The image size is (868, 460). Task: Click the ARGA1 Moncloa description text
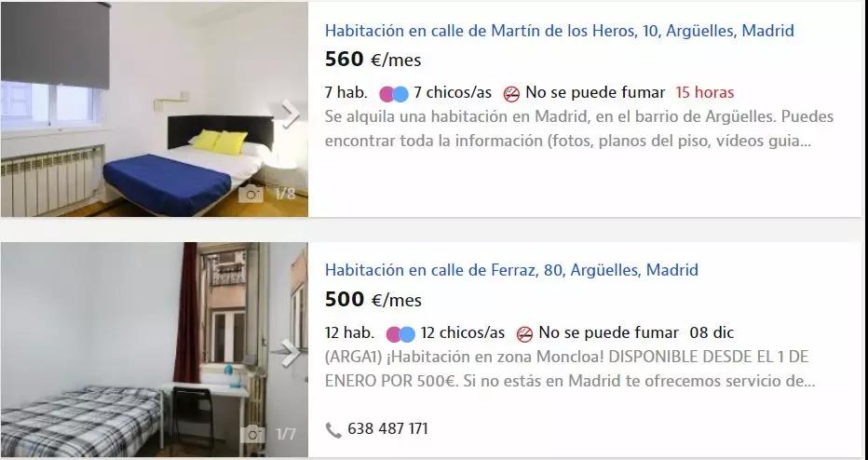pyautogui.click(x=570, y=369)
